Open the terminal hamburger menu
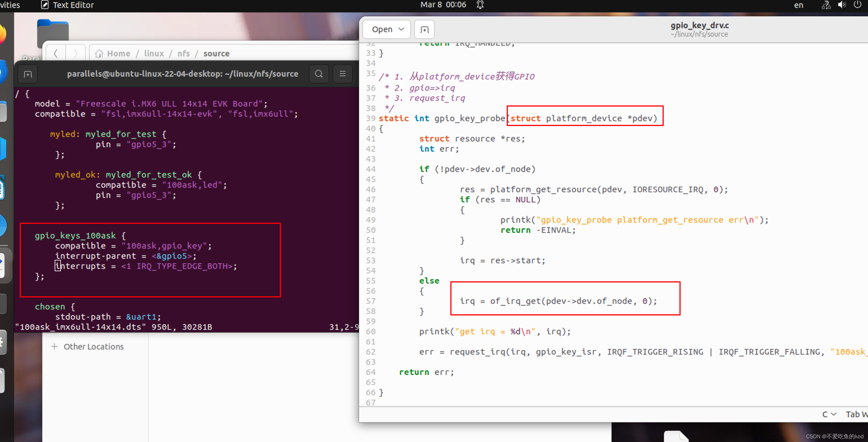The image size is (868, 442). coord(342,74)
